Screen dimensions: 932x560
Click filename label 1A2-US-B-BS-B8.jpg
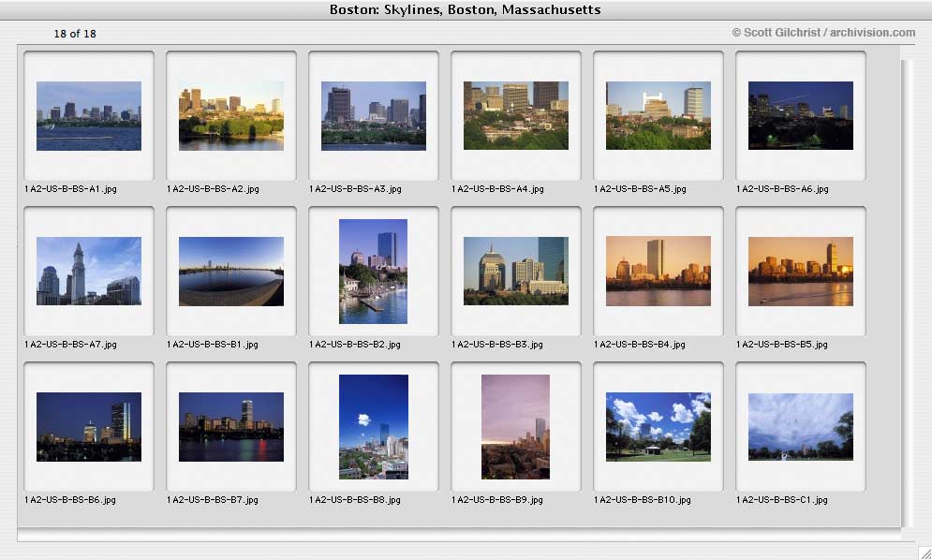click(355, 500)
